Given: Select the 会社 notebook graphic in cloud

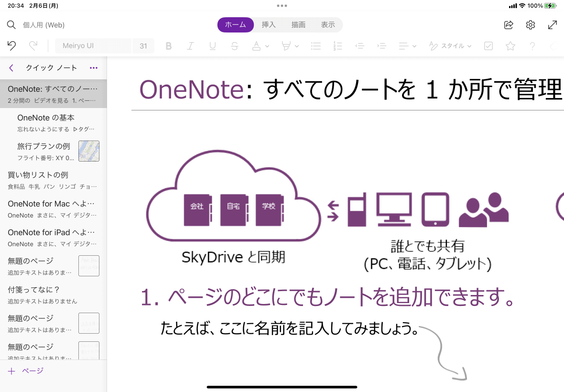Looking at the screenshot, I should (197, 210).
